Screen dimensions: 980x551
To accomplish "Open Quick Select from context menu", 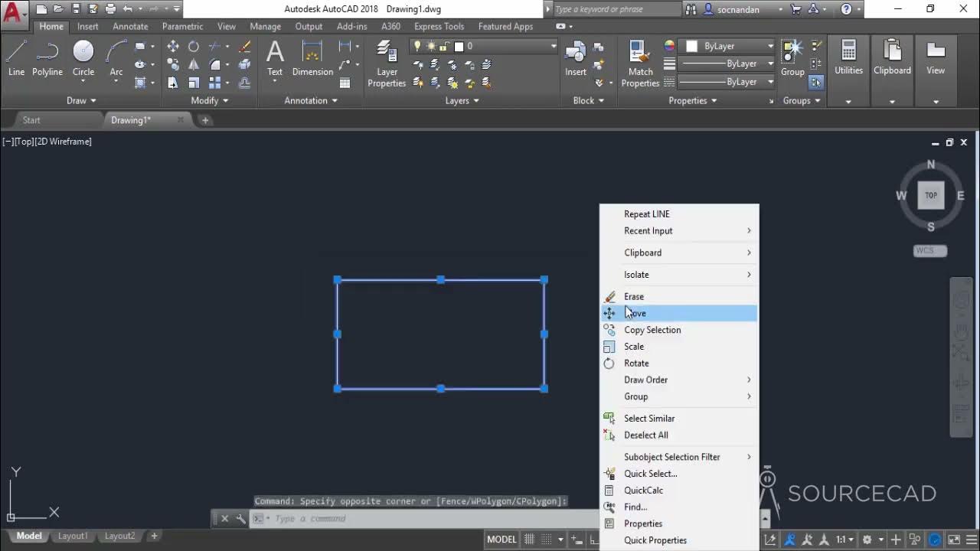I will [680, 474].
